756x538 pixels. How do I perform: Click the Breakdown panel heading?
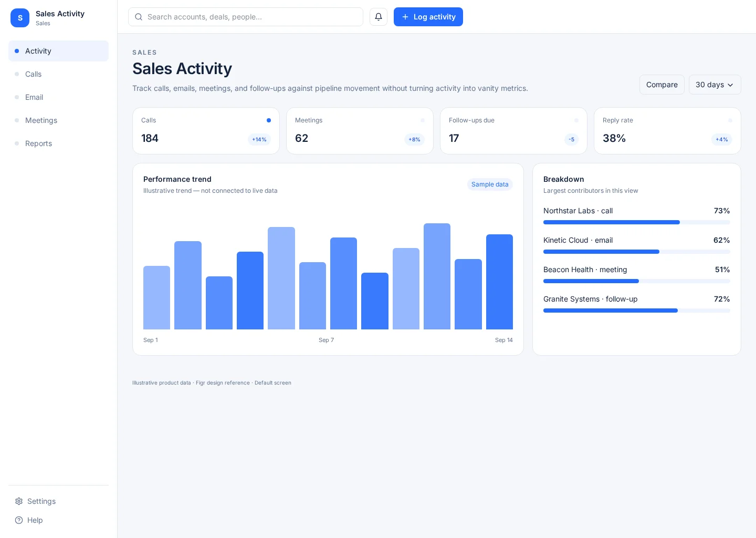click(x=564, y=179)
